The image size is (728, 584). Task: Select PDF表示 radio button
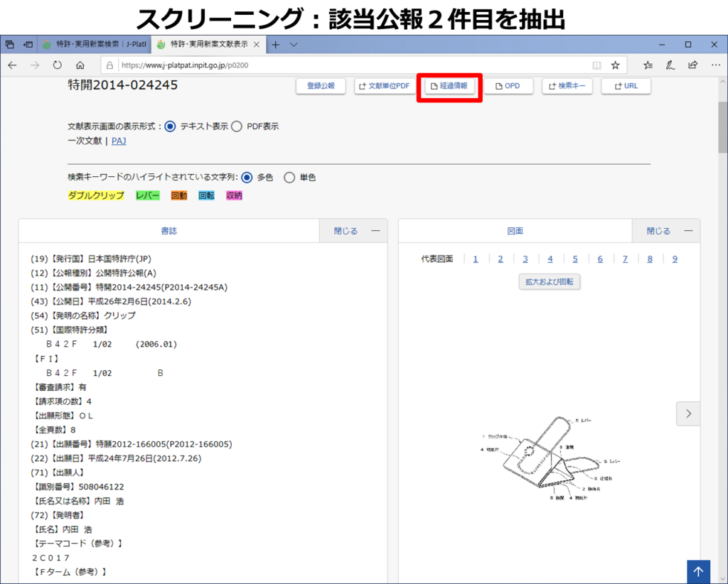coord(237,126)
